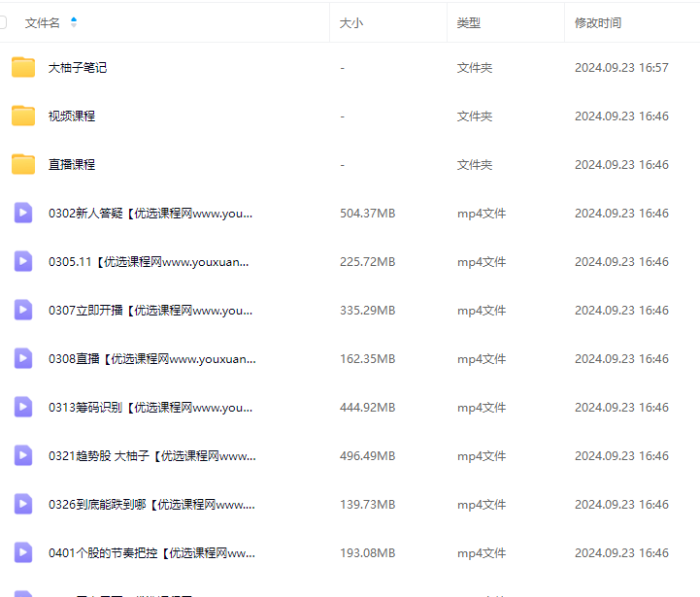Image resolution: width=700 pixels, height=597 pixels.
Task: Click modified time of 视频课程 row
Action: [621, 116]
